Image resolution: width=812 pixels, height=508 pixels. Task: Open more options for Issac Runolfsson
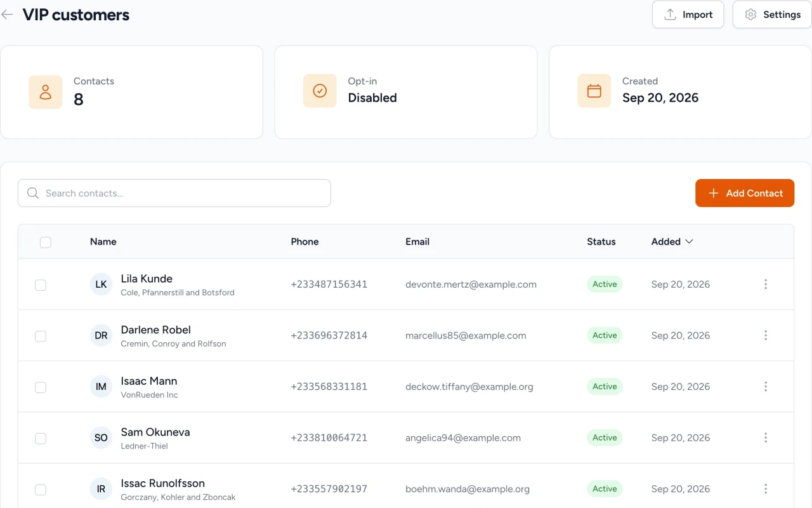[x=766, y=489]
